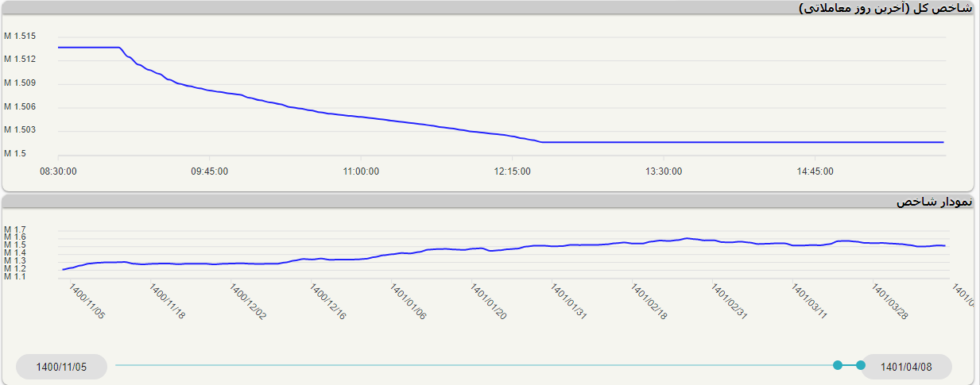
Task: Click the 12:15:00 time axis label
Action: [x=512, y=171]
